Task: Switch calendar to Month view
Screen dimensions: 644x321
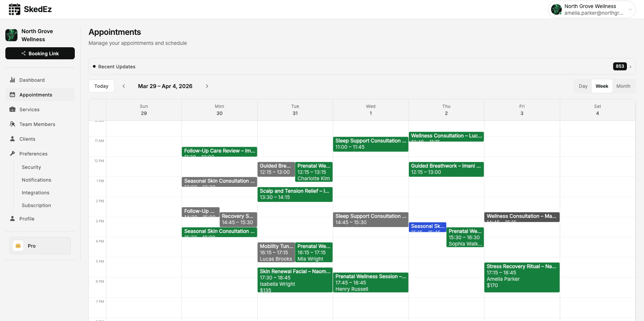Action: 623,86
